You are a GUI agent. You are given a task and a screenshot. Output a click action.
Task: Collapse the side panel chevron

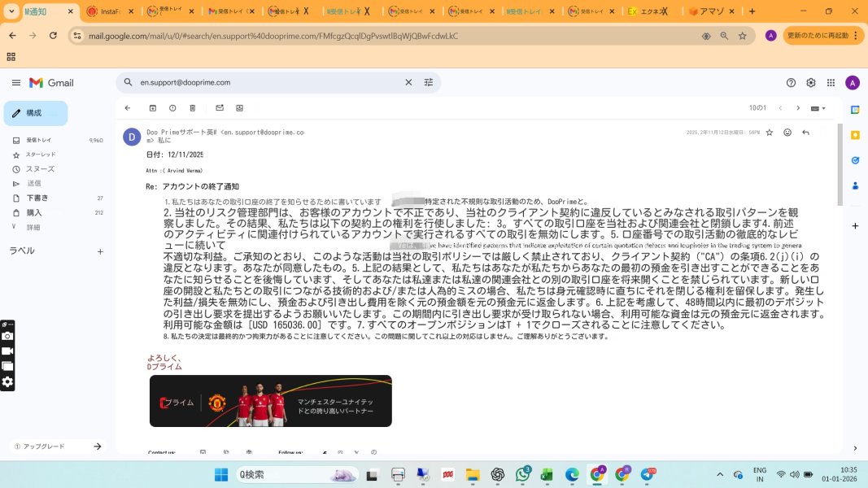855,448
